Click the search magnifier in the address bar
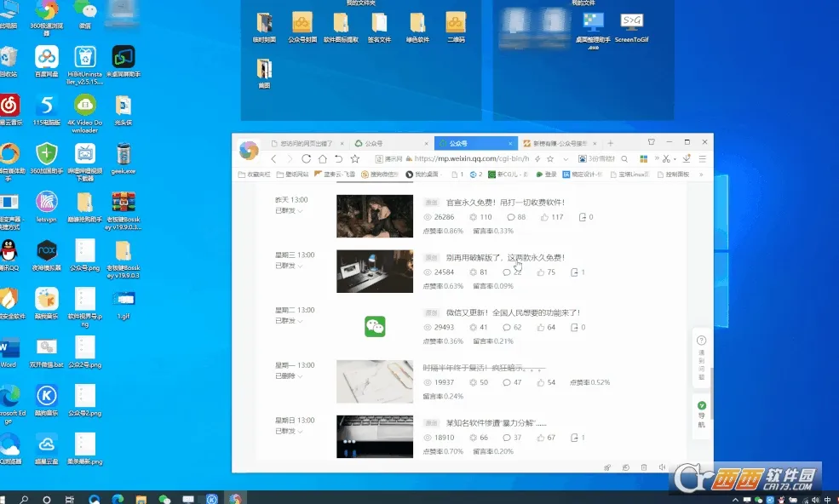Viewport: 839px width, 504px height. [x=624, y=158]
